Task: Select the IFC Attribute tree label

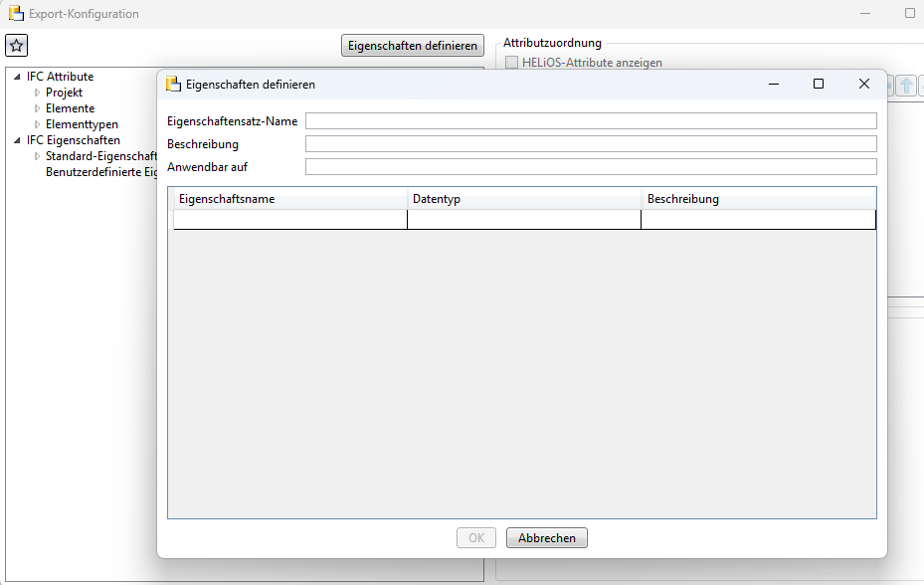Action: (60, 77)
